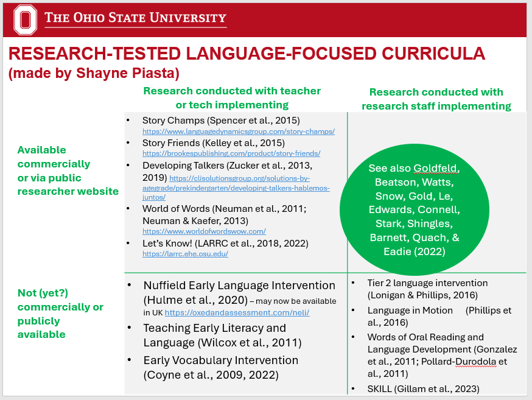Click the green 'See also Goldfeld' circle
The width and height of the screenshot is (532, 400).
415,209
